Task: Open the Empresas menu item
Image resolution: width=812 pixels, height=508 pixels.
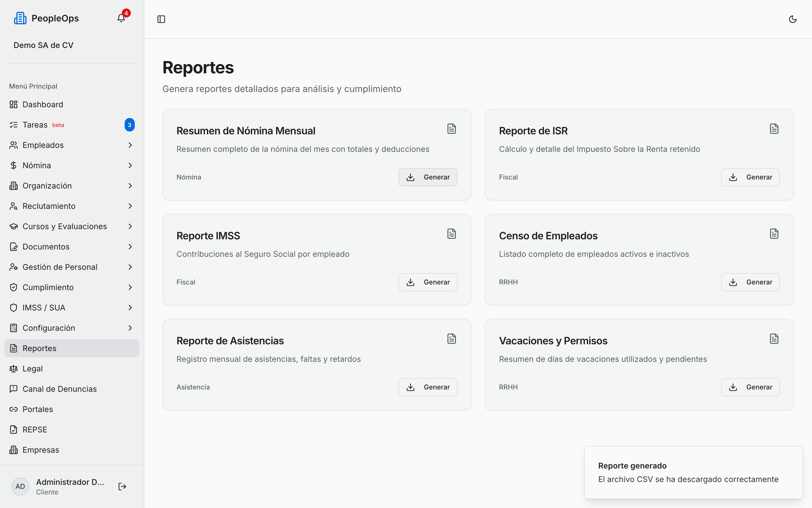Action: pos(72,450)
